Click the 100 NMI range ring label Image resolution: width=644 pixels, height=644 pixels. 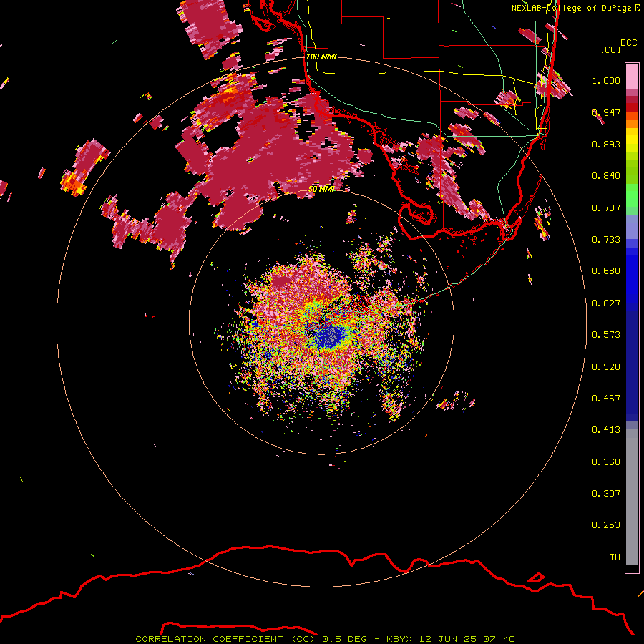321,57
